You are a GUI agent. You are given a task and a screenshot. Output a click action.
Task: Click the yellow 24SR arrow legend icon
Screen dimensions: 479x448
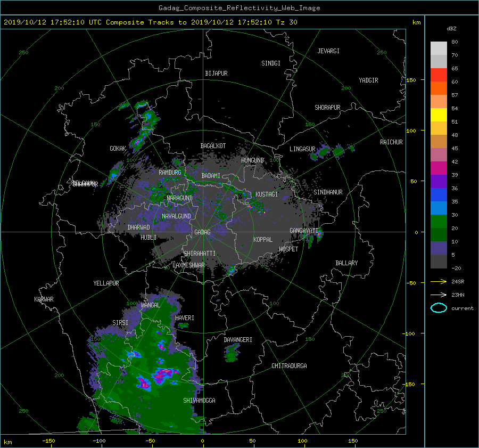click(x=439, y=281)
